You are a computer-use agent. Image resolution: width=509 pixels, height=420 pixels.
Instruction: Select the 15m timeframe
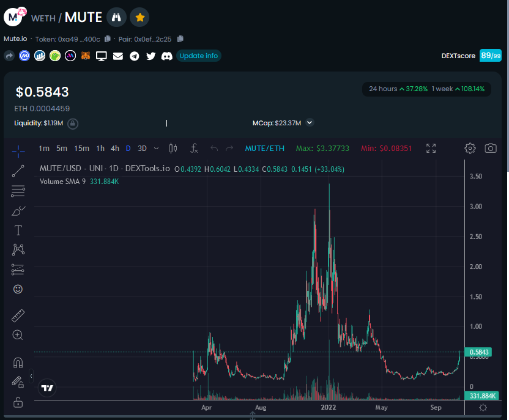click(81, 149)
